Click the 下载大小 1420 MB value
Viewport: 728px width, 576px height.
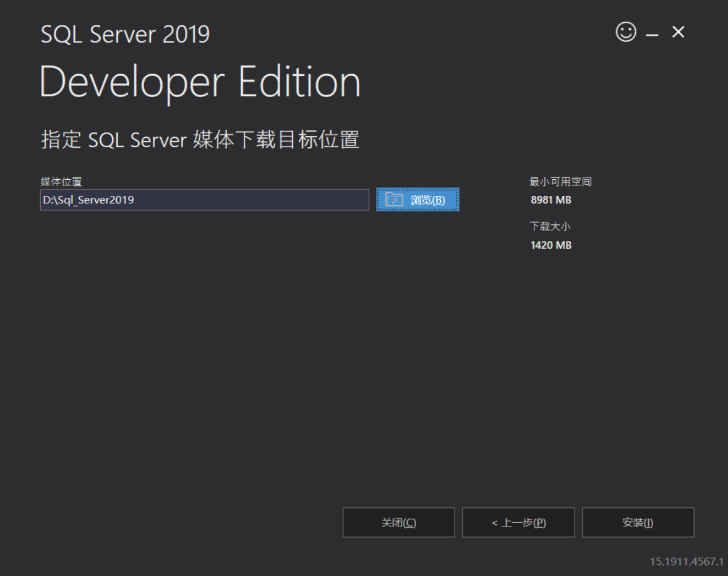coord(550,245)
